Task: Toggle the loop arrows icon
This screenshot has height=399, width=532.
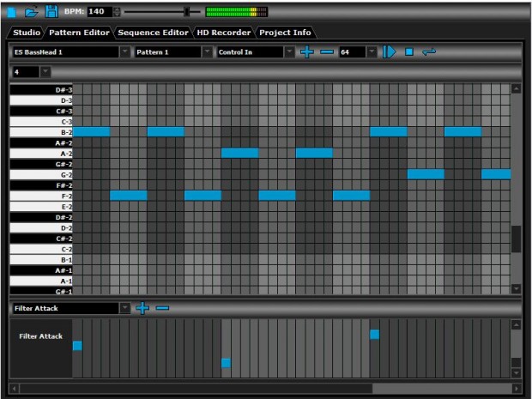Action: point(429,51)
